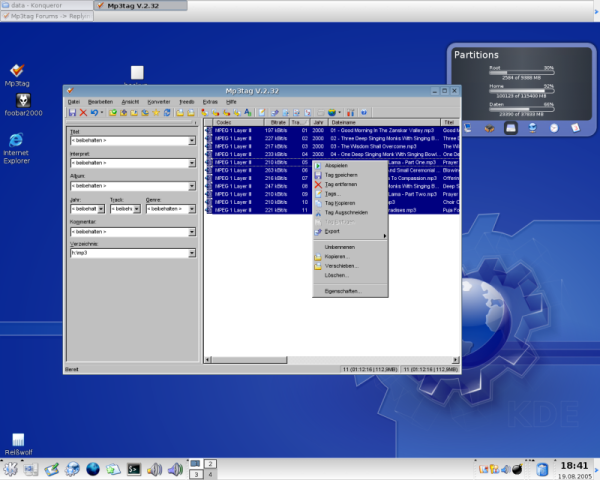The image size is (600, 480).
Task: Choose Umbenennen from the context menu
Action: [x=350, y=247]
